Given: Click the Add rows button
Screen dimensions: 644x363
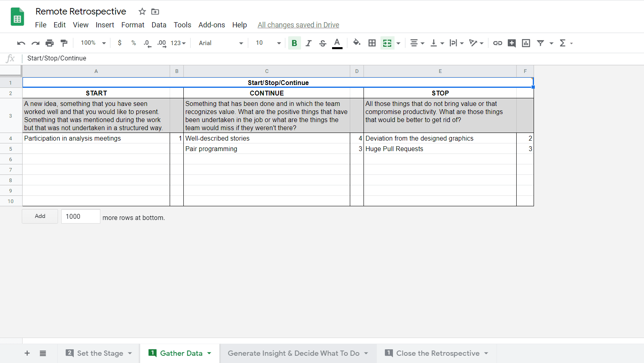Looking at the screenshot, I should coord(40,216).
